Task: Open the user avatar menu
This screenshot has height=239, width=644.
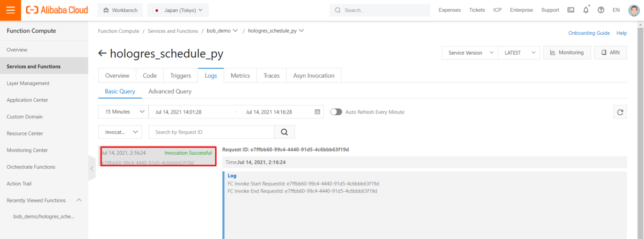Action: pos(634,10)
